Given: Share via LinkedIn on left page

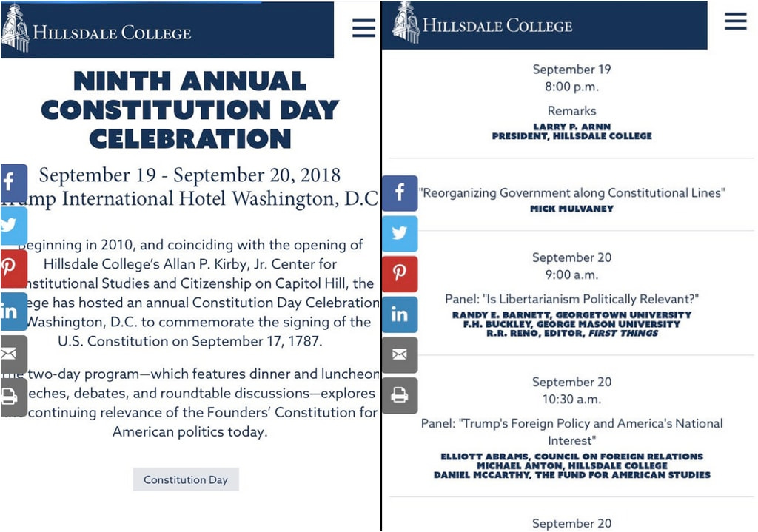Looking at the screenshot, I should click(13, 312).
